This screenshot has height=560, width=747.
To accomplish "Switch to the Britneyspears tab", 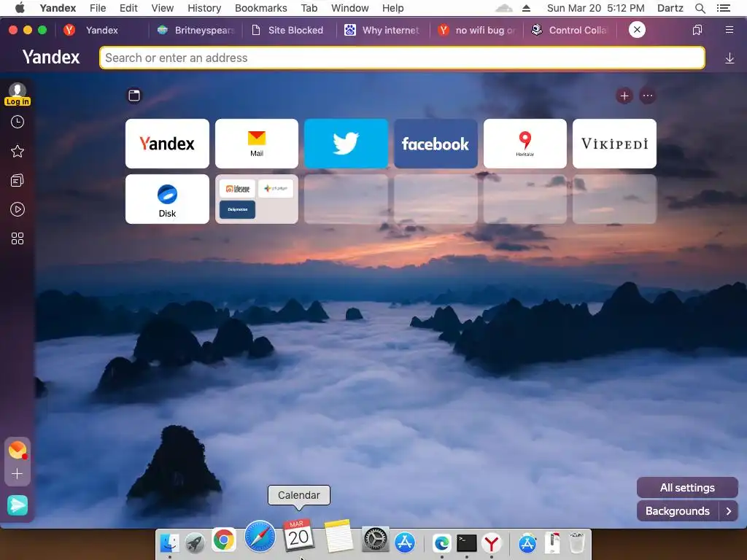I will (196, 30).
